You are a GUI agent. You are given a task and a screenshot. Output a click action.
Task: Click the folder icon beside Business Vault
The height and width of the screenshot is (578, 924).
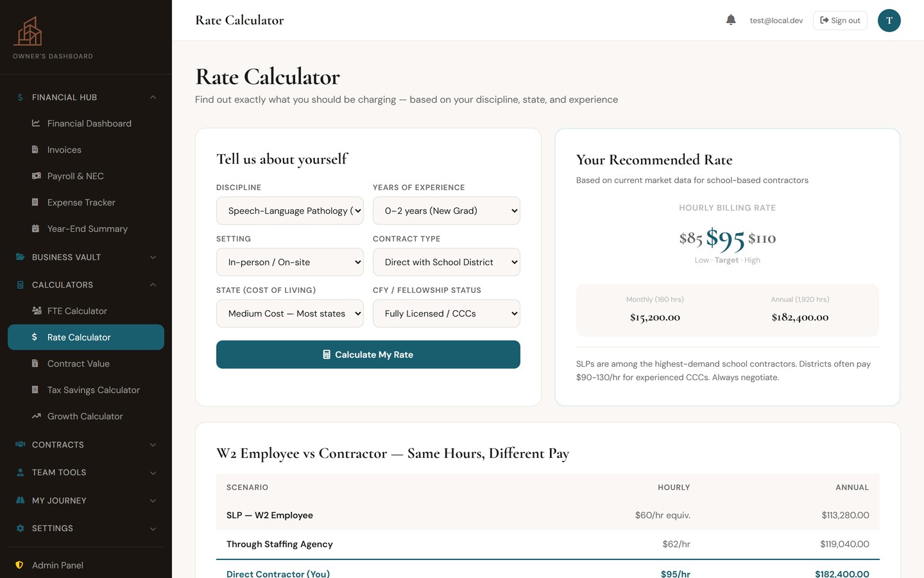tap(20, 257)
